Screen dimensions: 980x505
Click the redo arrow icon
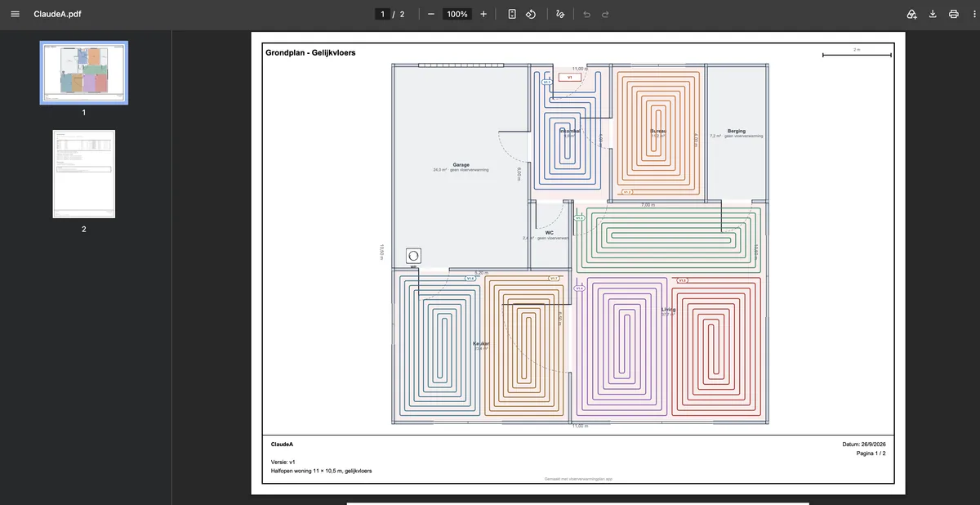[605, 14]
